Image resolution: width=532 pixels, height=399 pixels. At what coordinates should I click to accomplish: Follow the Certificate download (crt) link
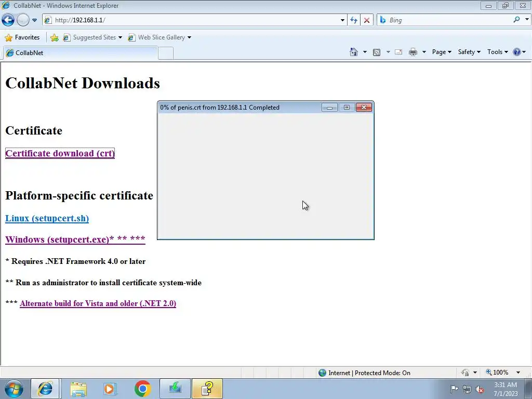pyautogui.click(x=60, y=153)
